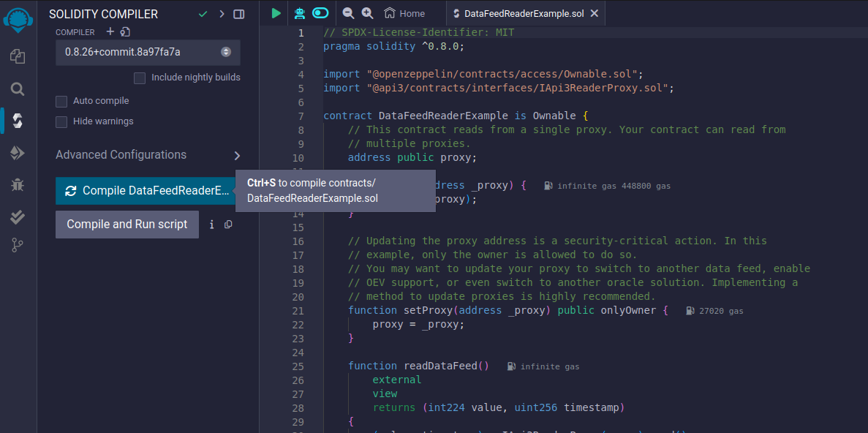Open the Deploy & Run Transactions icon
The height and width of the screenshot is (433, 868).
(x=18, y=153)
